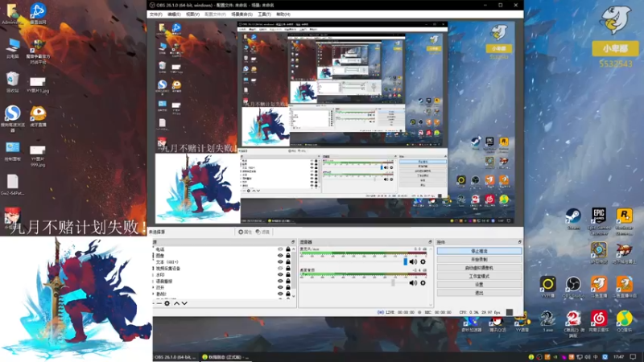Image resolution: width=644 pixels, height=362 pixels.
Task: Open the 帮助(H) menu
Action: click(283, 14)
